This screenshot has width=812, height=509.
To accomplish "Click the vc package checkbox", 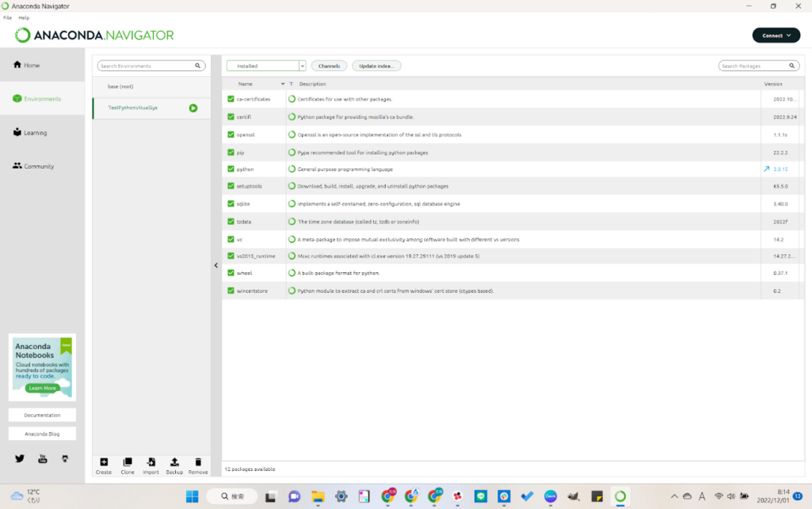I will [x=231, y=240].
